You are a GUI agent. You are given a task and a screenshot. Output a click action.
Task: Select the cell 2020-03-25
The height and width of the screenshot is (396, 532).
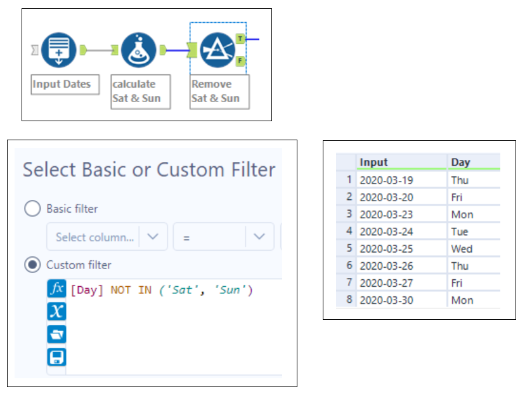pyautogui.click(x=401, y=249)
